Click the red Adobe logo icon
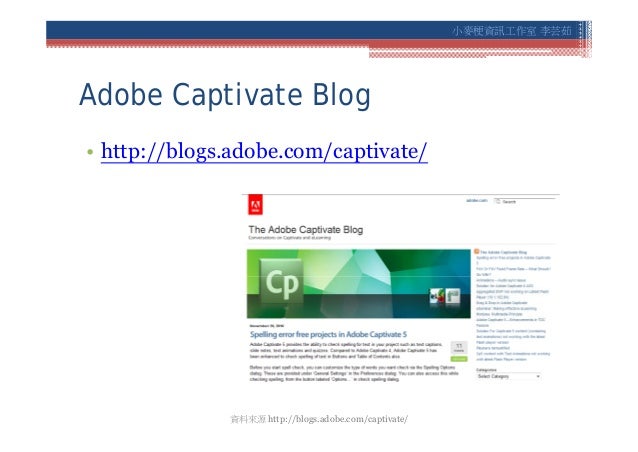 [x=255, y=205]
